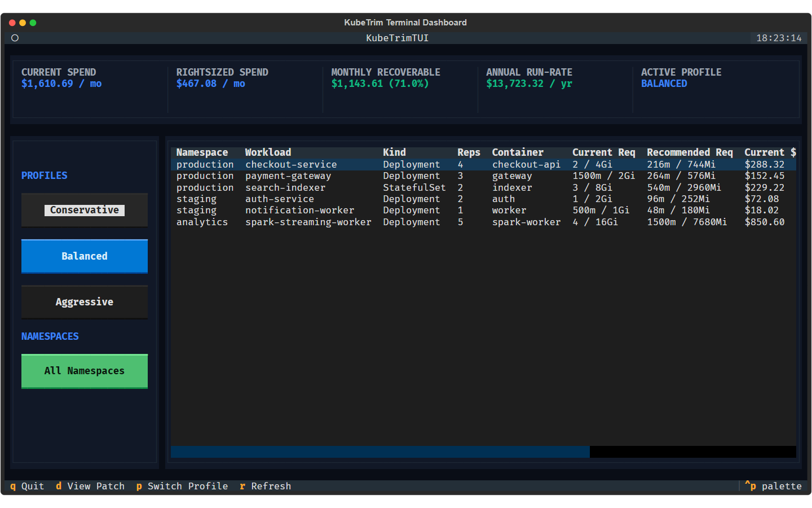Viewport: 812px width, 508px height.
Task: Select the auth-service workload row
Action: (483, 199)
